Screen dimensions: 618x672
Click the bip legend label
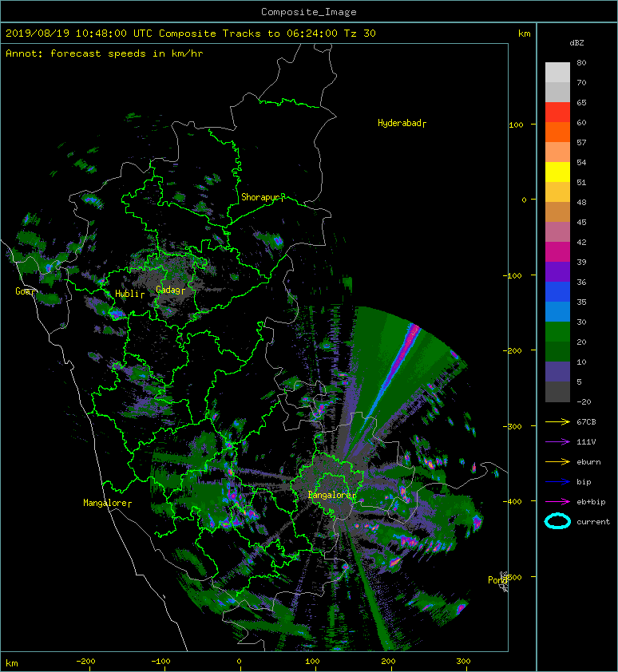point(584,482)
